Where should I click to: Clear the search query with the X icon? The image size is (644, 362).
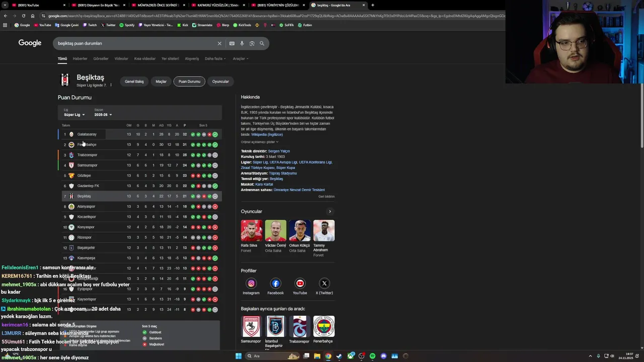click(219, 43)
